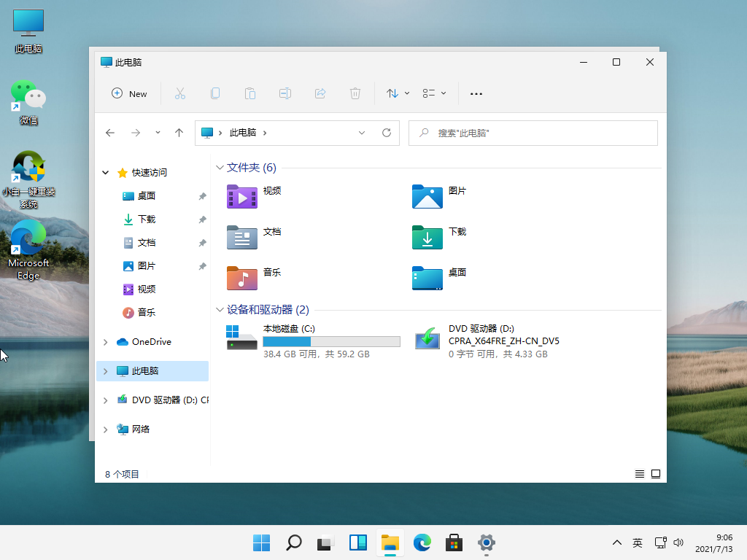Collapse the 文件夹 (6) section
Image resolution: width=747 pixels, height=560 pixels.
(220, 167)
